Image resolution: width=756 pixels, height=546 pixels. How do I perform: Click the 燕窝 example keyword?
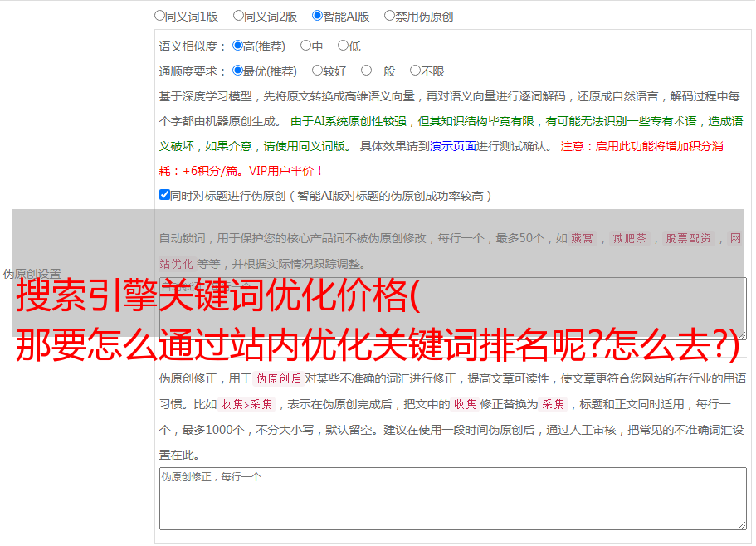coord(583,238)
